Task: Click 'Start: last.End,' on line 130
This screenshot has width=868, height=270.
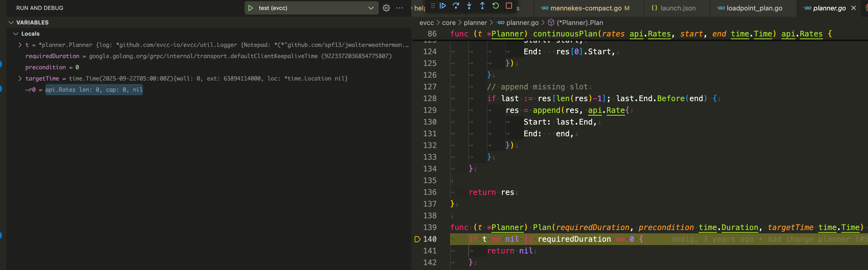Action: [560, 122]
